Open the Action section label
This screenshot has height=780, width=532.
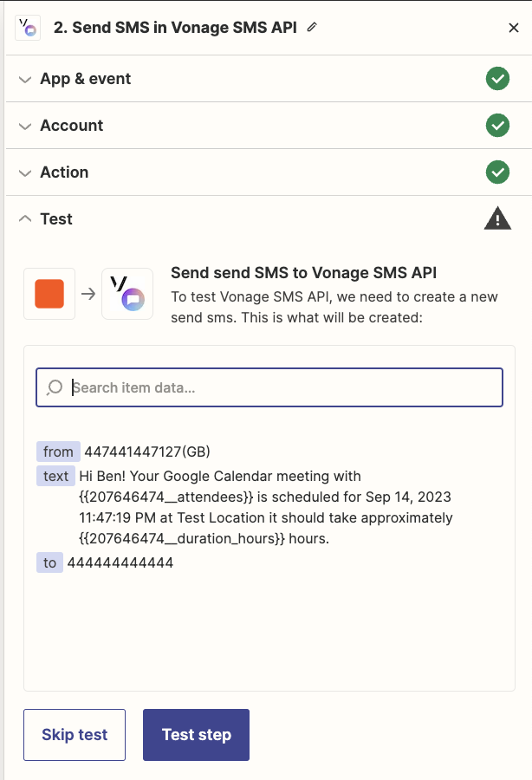coord(64,172)
